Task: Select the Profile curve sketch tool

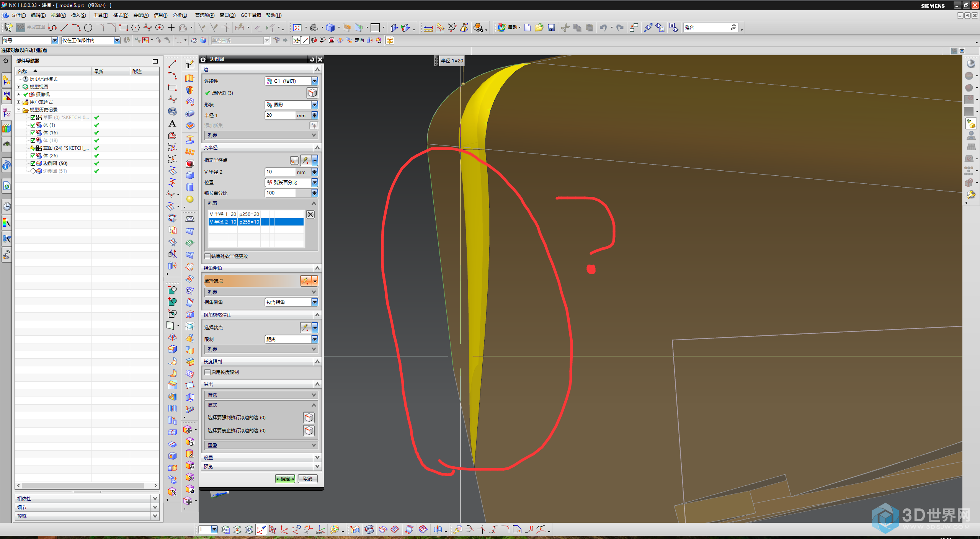Action: (52, 28)
